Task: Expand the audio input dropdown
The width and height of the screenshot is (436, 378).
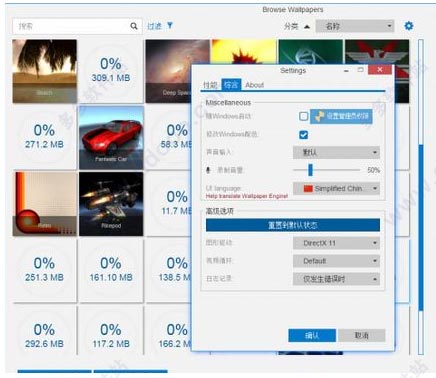Action: (x=336, y=152)
